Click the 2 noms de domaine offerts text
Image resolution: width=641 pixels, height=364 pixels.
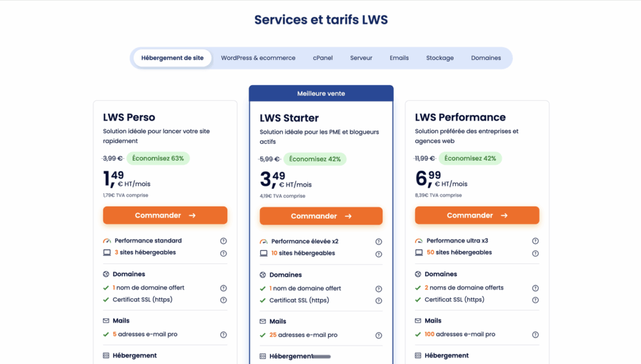click(x=464, y=288)
